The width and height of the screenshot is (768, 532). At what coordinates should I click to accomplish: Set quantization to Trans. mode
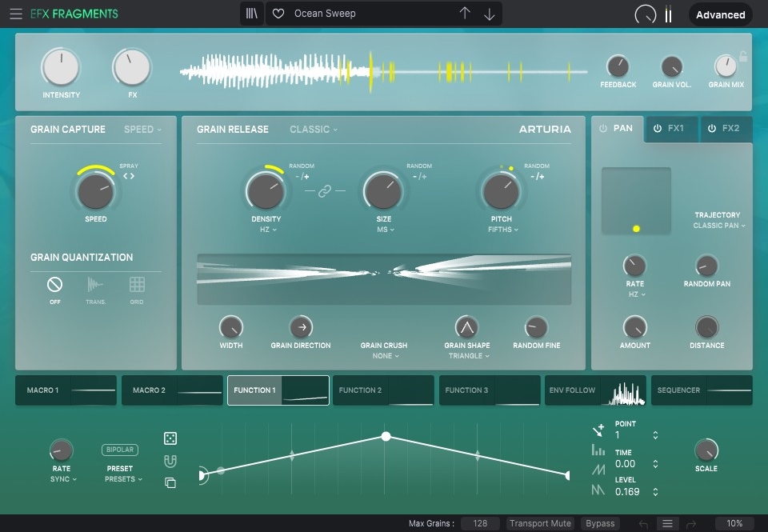pos(95,290)
